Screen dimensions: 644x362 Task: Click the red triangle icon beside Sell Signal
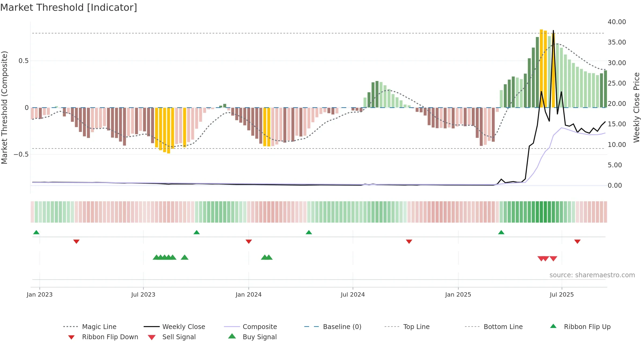pyautogui.click(x=152, y=337)
